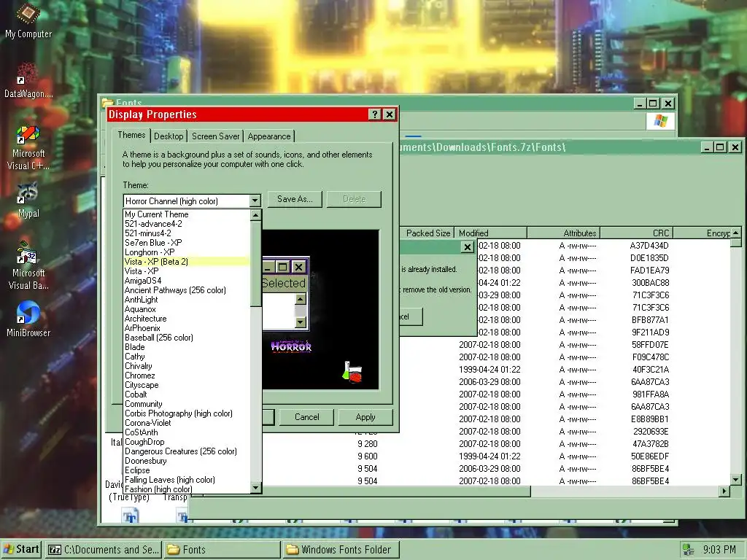747x560 pixels.
Task: Click the Packed Size column header
Action: [427, 233]
